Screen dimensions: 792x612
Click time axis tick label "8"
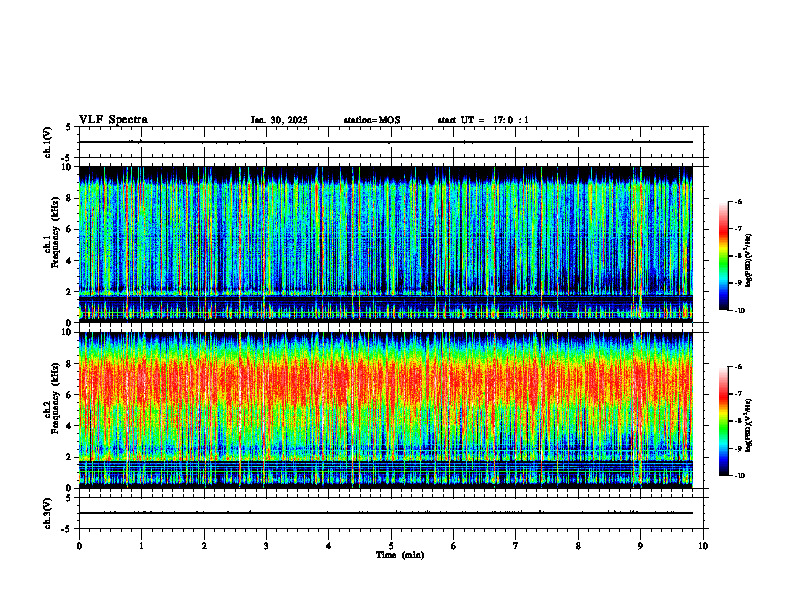pyautogui.click(x=578, y=546)
